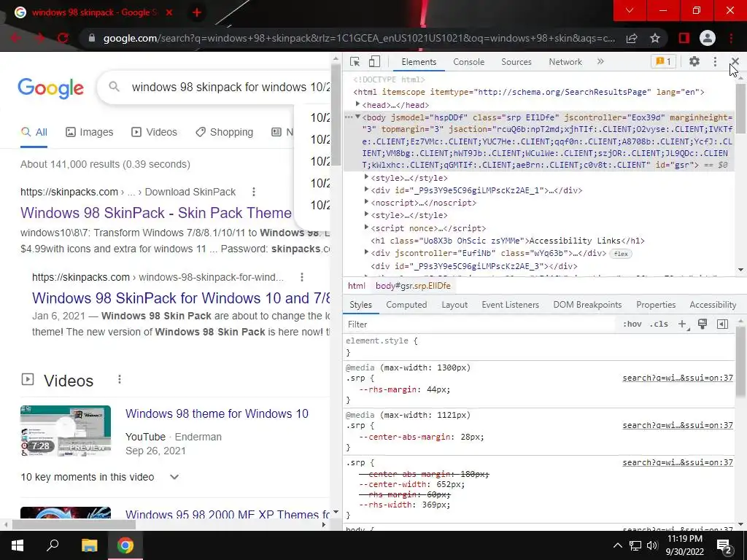Open the Accessibility tab in DevTools

[x=713, y=305]
